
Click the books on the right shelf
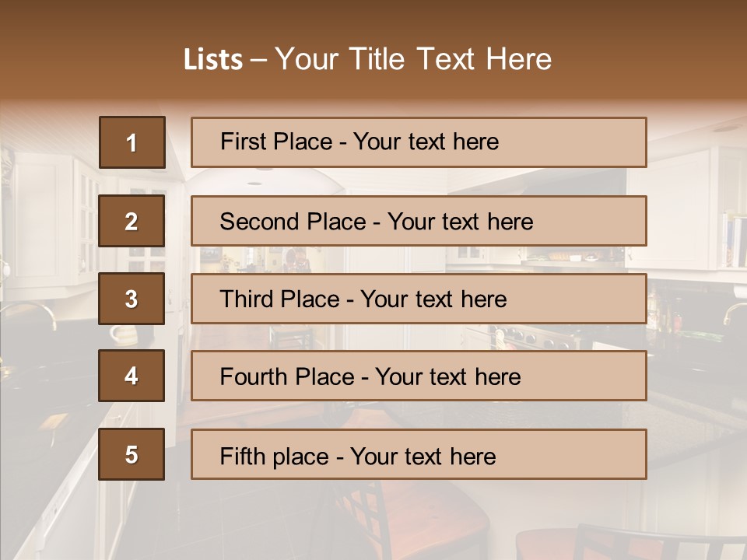[x=735, y=237]
